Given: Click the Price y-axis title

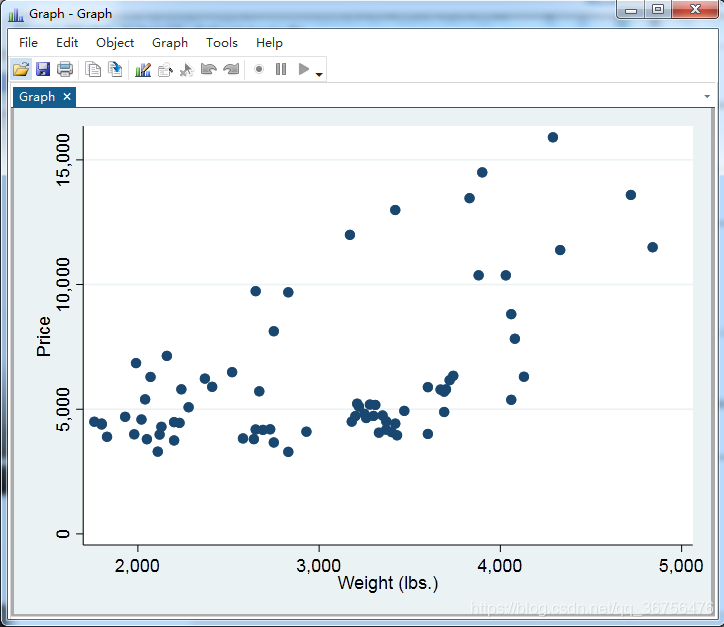Looking at the screenshot, I should 43,337.
